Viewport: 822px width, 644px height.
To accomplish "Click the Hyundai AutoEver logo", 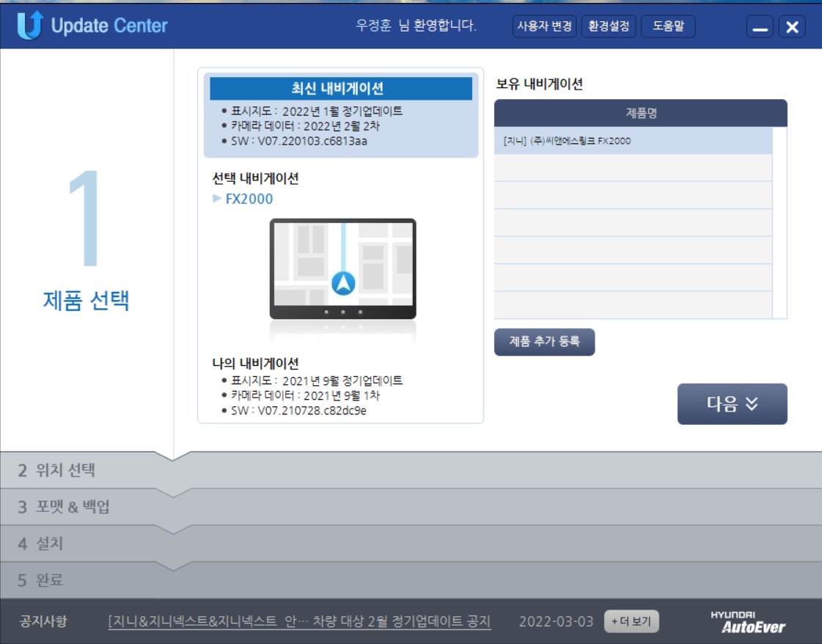I will 748,622.
